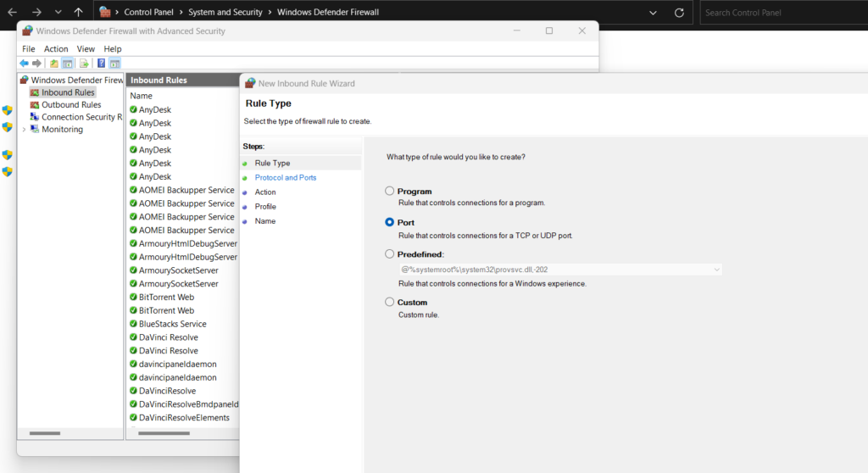Click the firewall icon beside the tree root node

pos(25,80)
